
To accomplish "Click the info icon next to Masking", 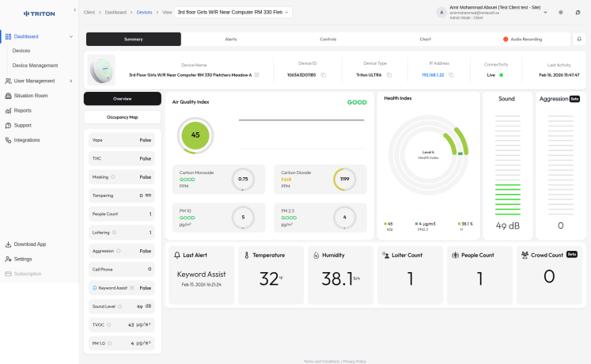I will point(113,176).
